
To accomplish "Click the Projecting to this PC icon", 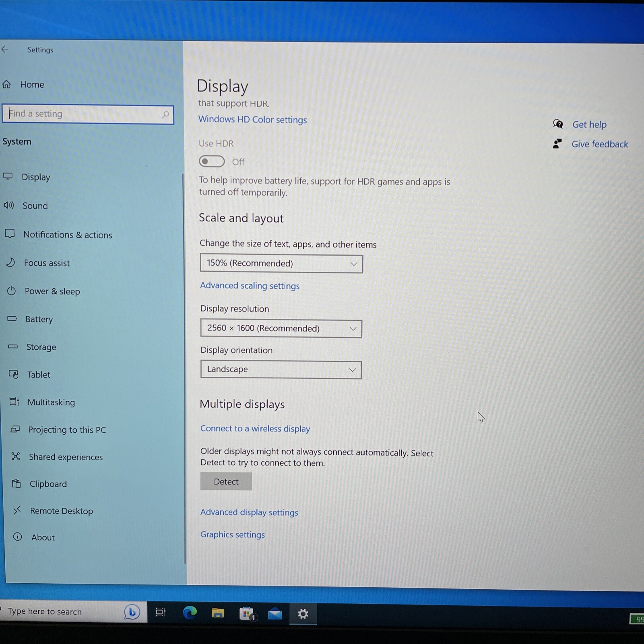I will point(15,429).
